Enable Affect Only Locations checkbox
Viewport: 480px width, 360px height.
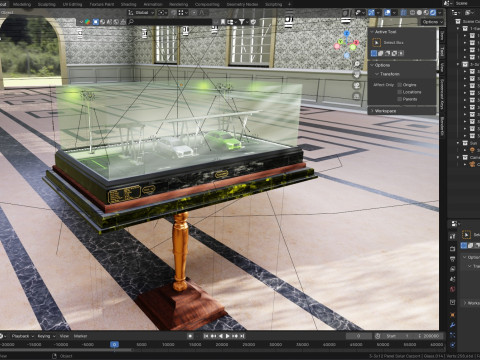coord(400,92)
